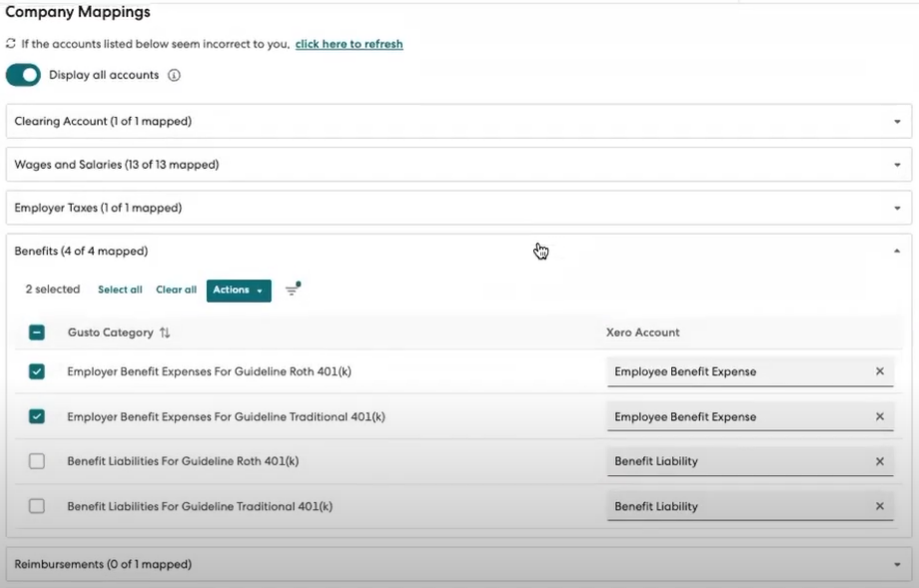Check Benefit Liabilities For Guideline Traditional 401(k)
The width and height of the screenshot is (919, 588).
(37, 506)
